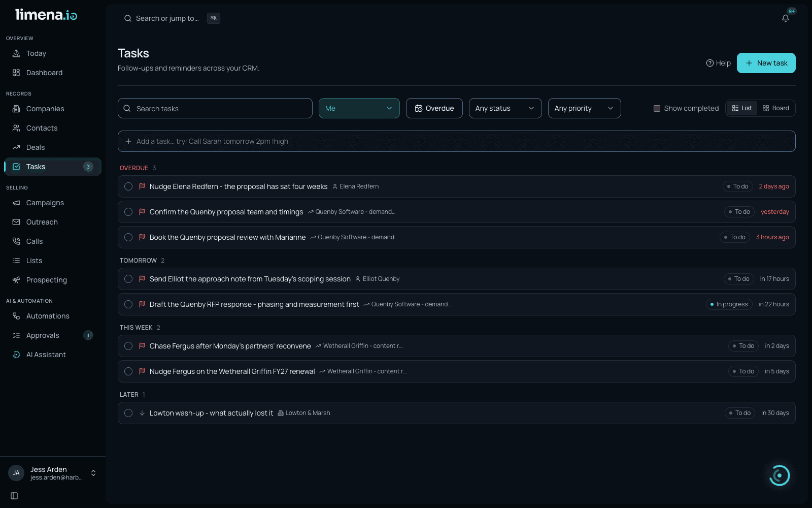The image size is (812, 508).
Task: Click priority flag on Book Quenby review task
Action: tap(142, 237)
